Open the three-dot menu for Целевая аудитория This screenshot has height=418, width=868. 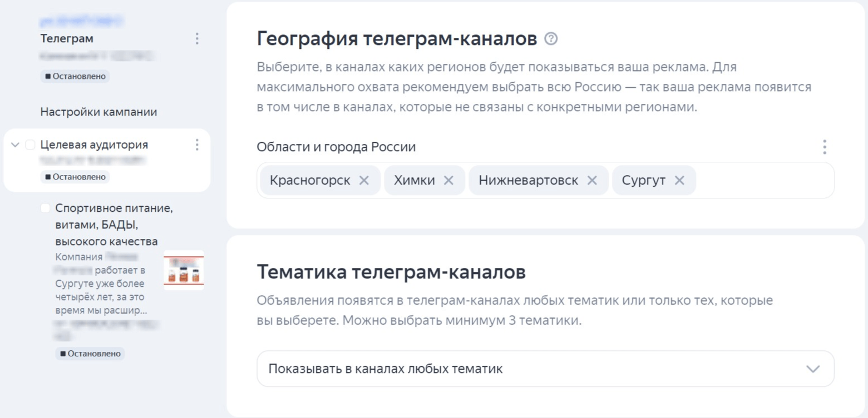(197, 145)
